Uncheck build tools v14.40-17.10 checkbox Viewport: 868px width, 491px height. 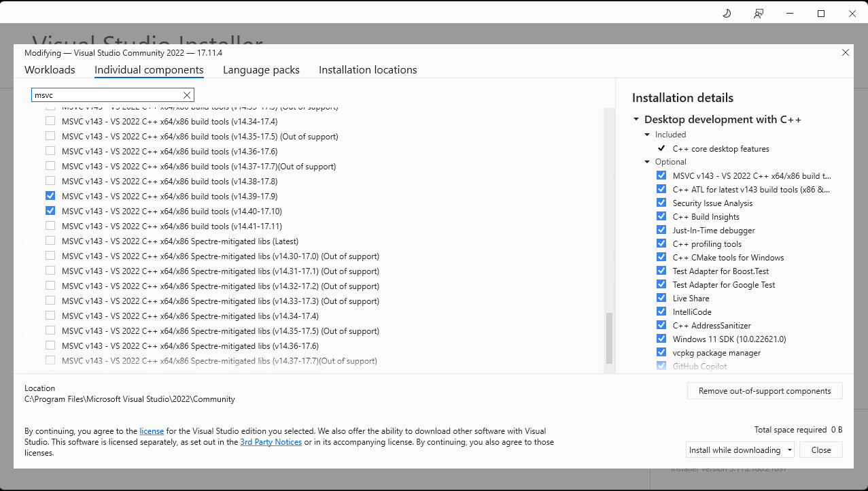(50, 211)
